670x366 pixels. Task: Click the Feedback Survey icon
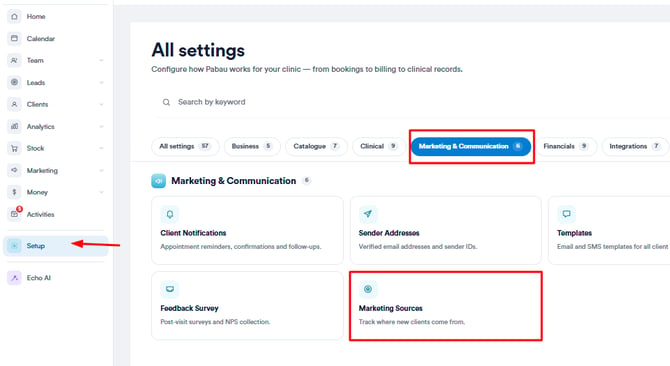click(170, 289)
